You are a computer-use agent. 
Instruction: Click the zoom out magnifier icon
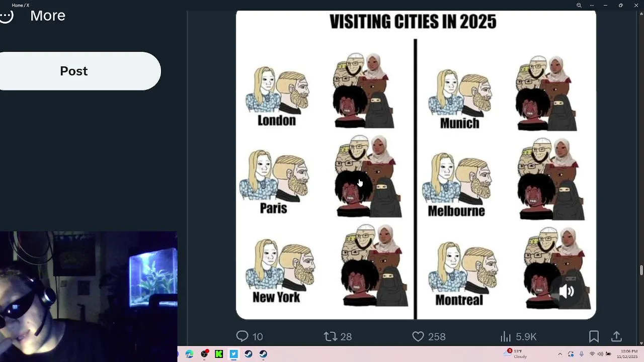click(579, 5)
